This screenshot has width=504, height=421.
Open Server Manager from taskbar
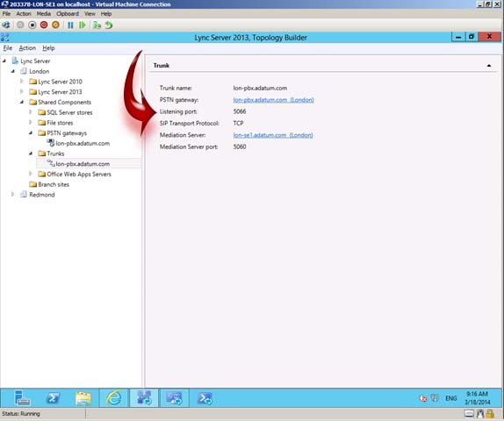click(22, 398)
